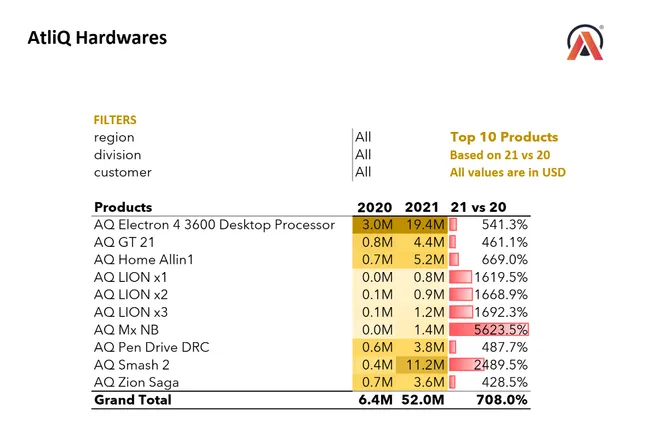Click the 2020 column header
This screenshot has width=650, height=445.
click(375, 207)
